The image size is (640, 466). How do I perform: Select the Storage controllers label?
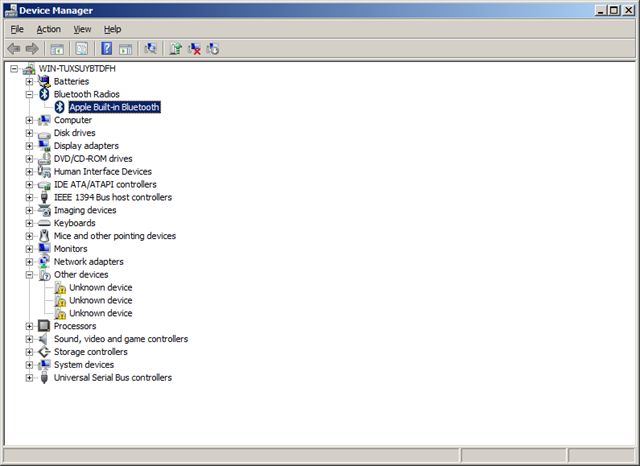pyautogui.click(x=91, y=352)
